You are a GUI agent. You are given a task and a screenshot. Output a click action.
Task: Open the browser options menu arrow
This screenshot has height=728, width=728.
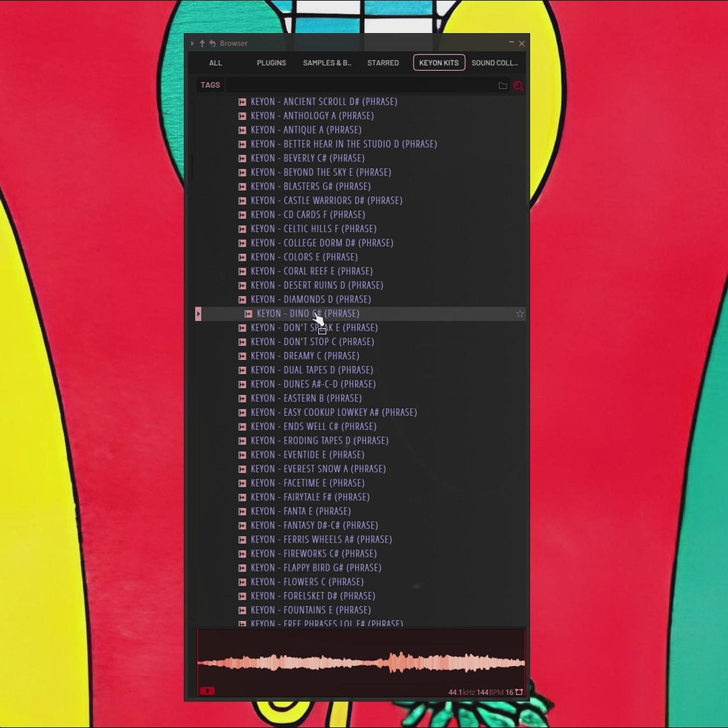pos(192,44)
